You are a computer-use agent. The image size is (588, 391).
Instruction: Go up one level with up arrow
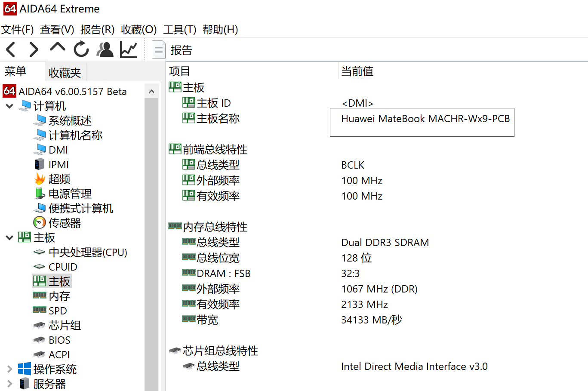pos(57,47)
